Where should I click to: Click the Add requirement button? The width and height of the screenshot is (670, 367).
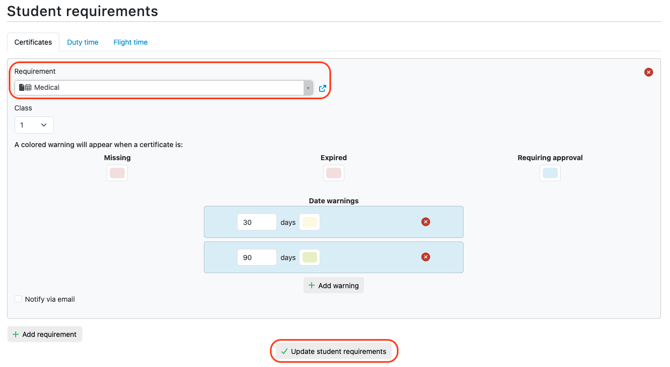pos(44,334)
